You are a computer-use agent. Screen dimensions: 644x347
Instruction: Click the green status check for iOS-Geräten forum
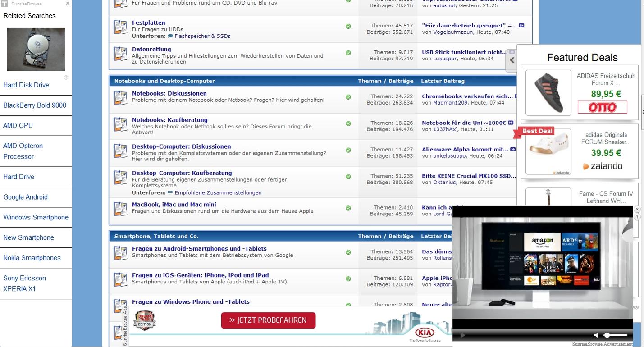(x=348, y=279)
